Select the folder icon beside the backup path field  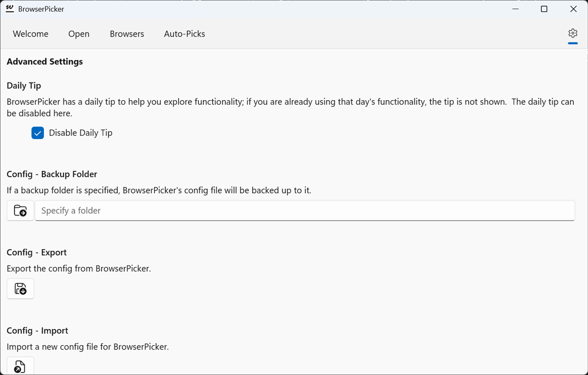[20, 210]
